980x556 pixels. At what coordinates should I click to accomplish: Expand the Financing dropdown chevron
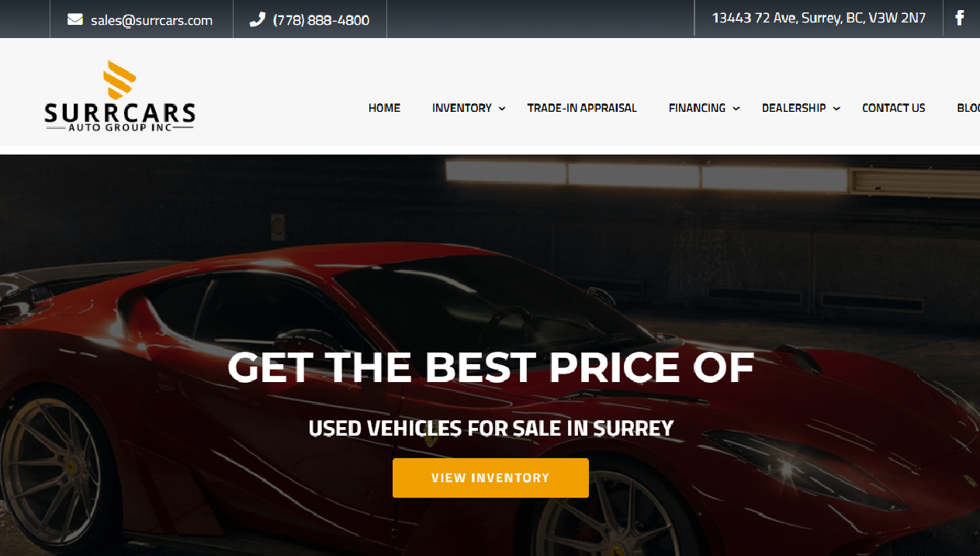click(736, 109)
